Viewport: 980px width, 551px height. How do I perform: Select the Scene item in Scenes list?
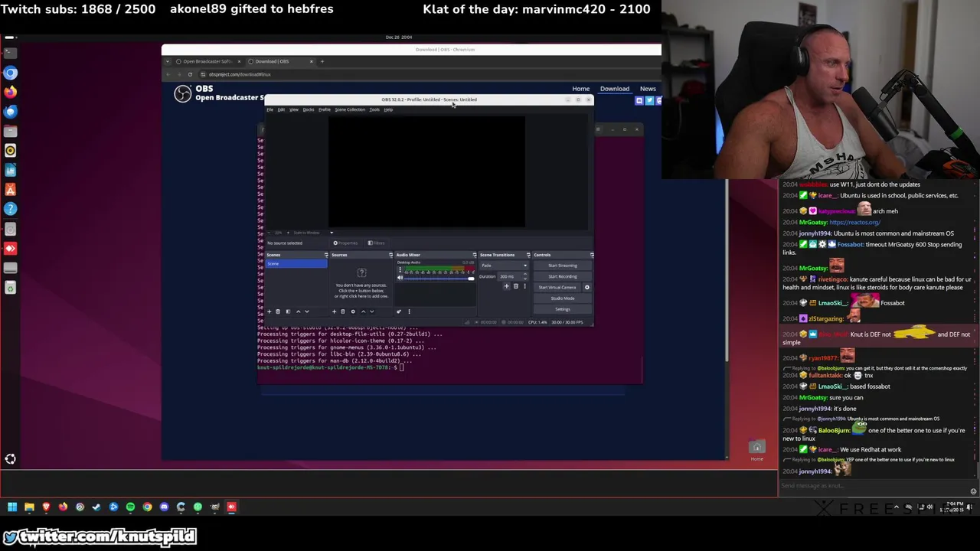296,263
